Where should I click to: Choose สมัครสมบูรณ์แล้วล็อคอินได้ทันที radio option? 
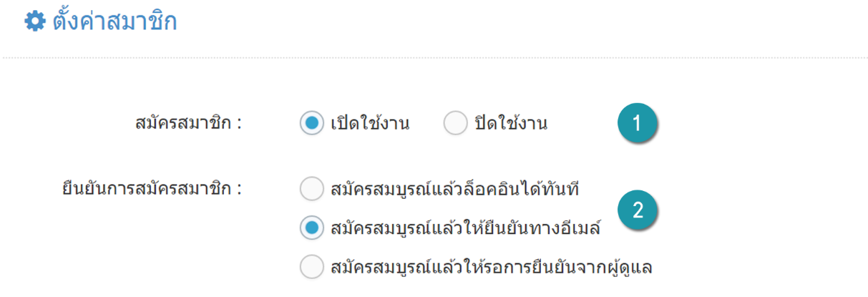click(312, 190)
